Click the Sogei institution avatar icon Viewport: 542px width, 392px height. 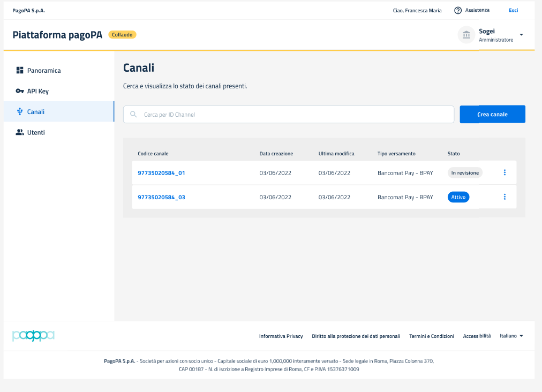(466, 35)
